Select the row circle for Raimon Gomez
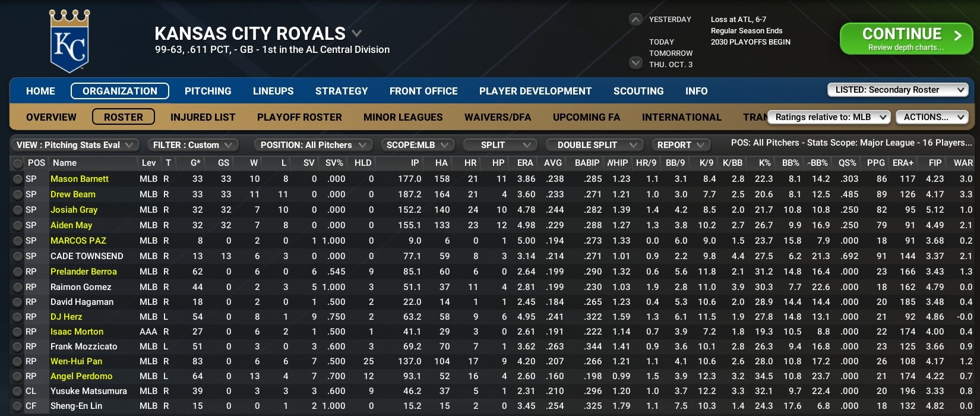 coord(17,287)
